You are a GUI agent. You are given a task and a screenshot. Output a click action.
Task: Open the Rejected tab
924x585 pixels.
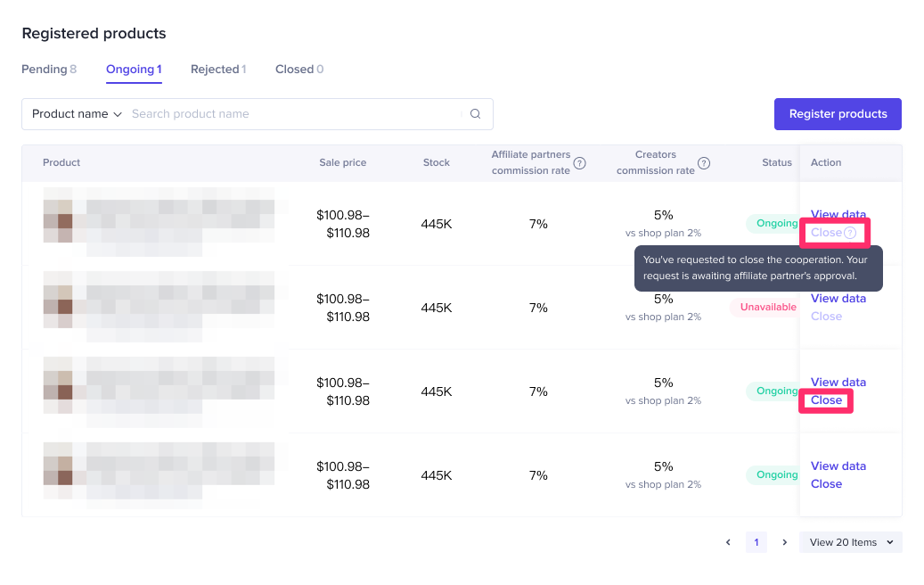tap(218, 70)
